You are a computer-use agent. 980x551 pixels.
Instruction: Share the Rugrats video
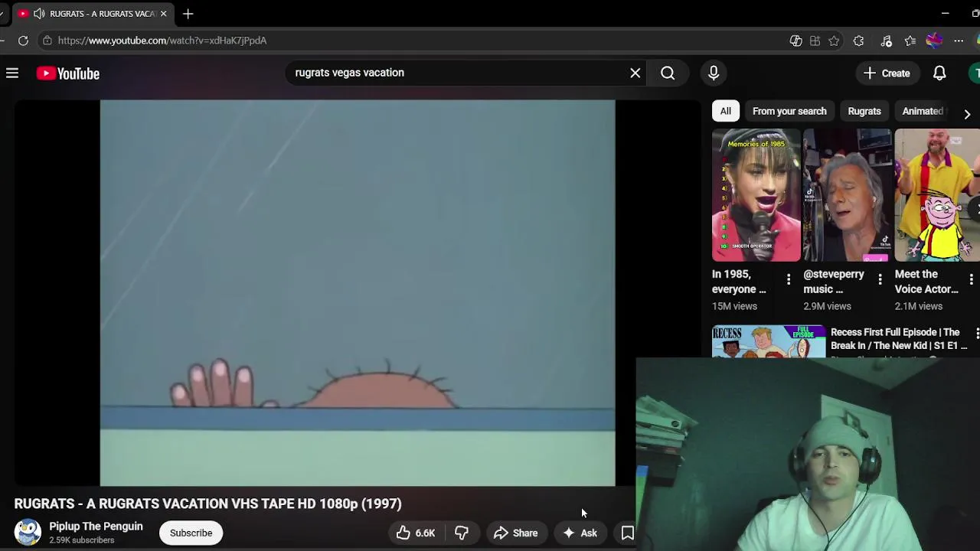(516, 533)
